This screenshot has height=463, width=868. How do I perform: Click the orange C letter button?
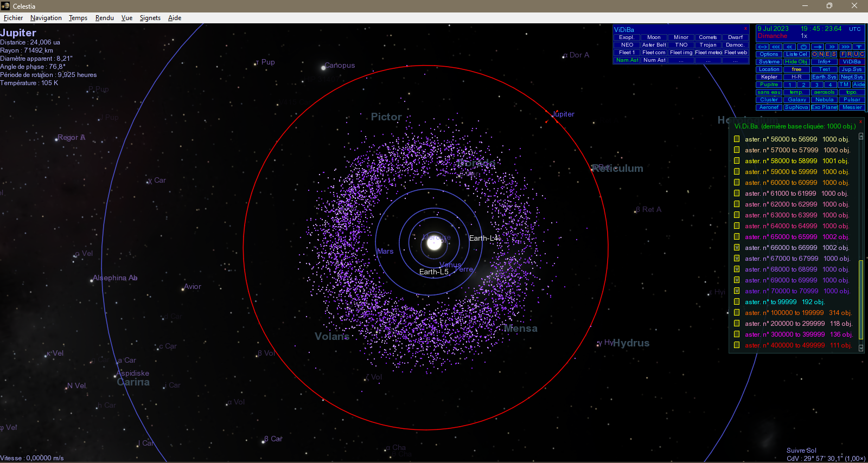[x=862, y=54]
